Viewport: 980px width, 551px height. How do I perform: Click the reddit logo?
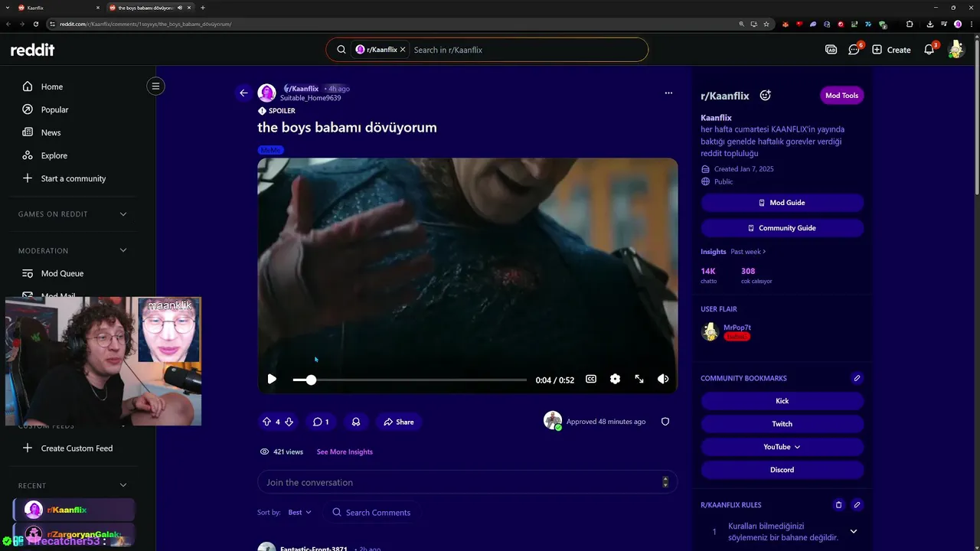tap(32, 50)
